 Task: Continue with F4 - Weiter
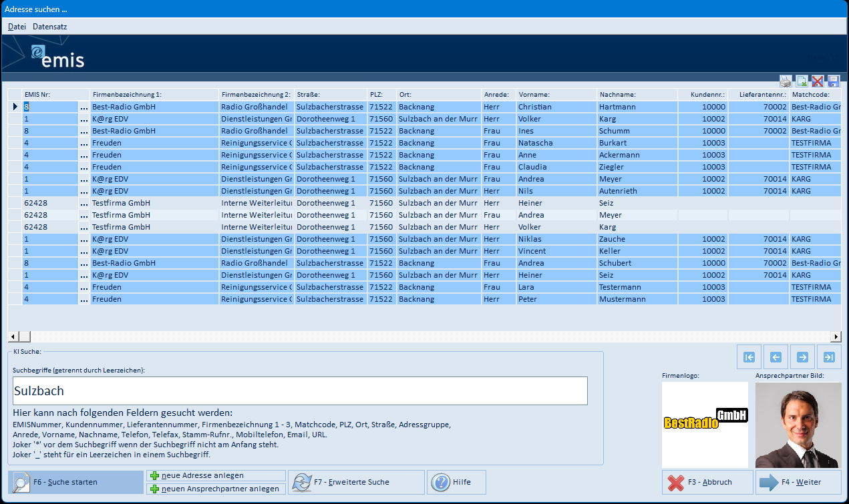[x=798, y=482]
